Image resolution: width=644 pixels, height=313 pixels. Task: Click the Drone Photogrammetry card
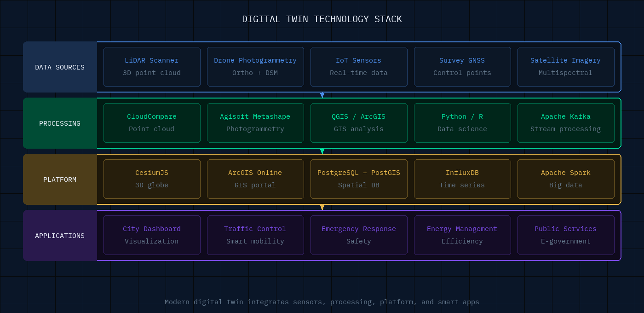tap(255, 67)
